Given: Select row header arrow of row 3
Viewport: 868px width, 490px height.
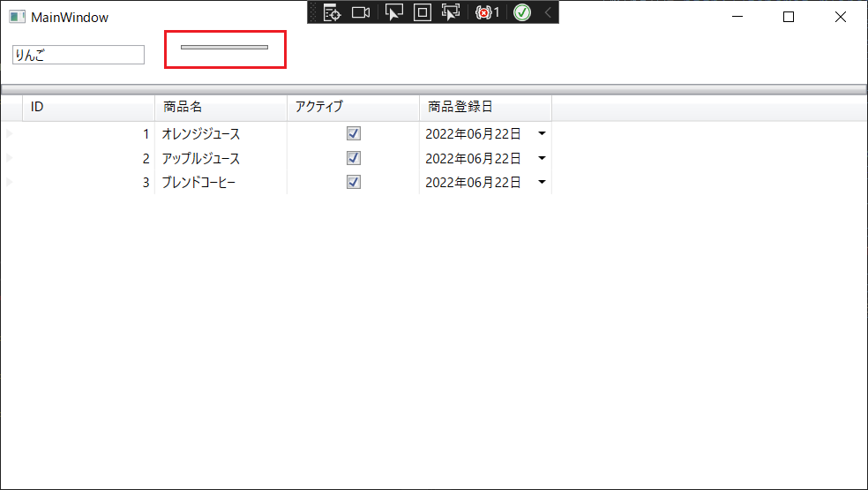Looking at the screenshot, I should 11,182.
